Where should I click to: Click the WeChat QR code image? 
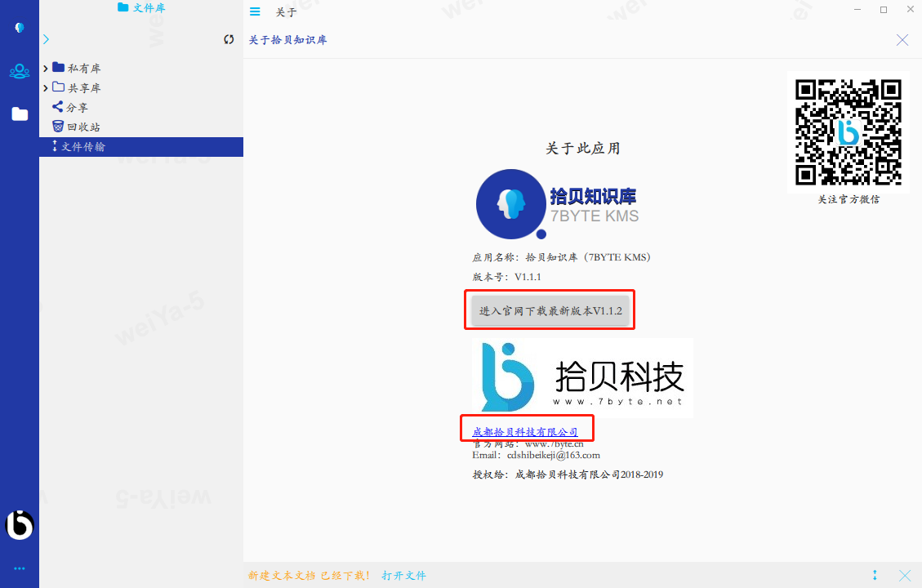[x=849, y=132]
